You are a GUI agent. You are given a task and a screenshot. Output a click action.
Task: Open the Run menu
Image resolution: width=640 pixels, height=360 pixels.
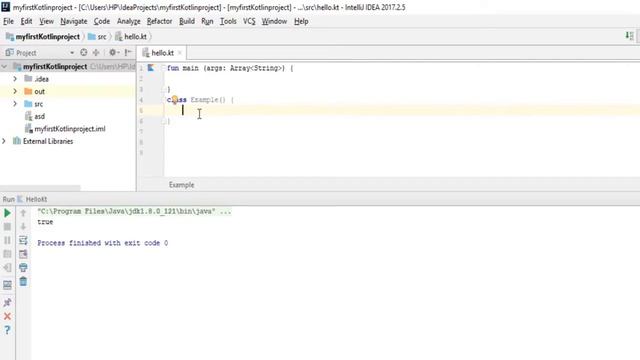pyautogui.click(x=207, y=21)
